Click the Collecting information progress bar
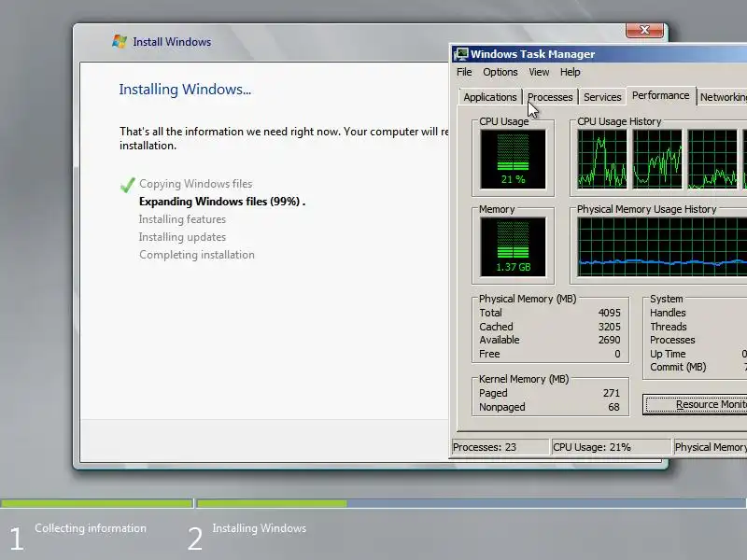 [x=97, y=503]
